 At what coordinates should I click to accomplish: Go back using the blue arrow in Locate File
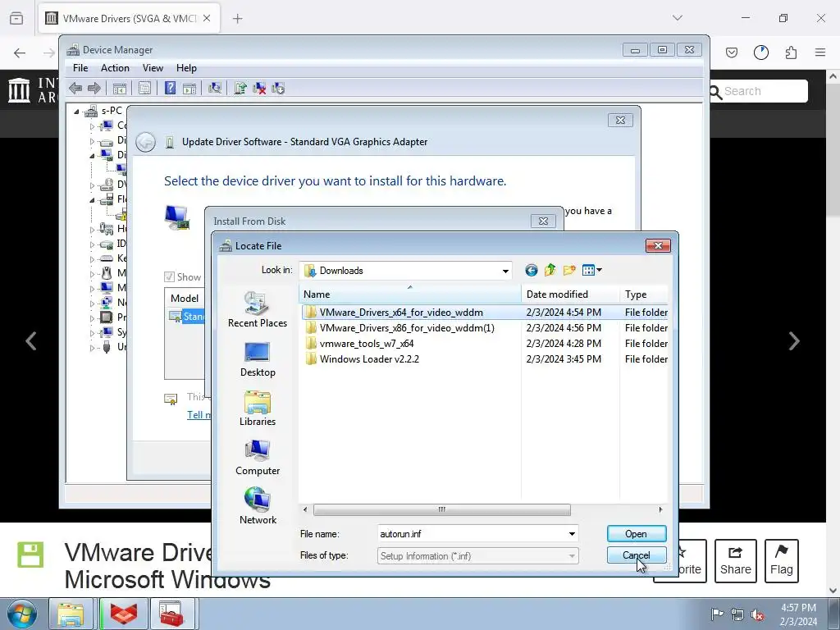(531, 270)
